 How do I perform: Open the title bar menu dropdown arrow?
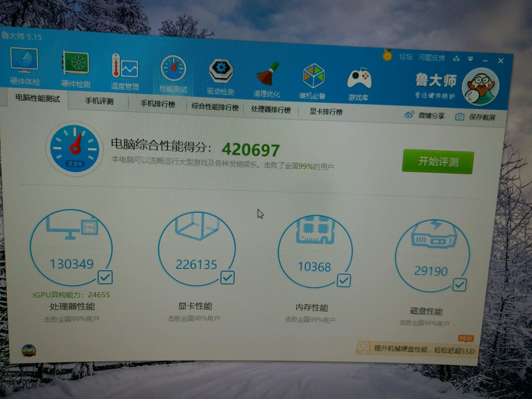pos(470,59)
